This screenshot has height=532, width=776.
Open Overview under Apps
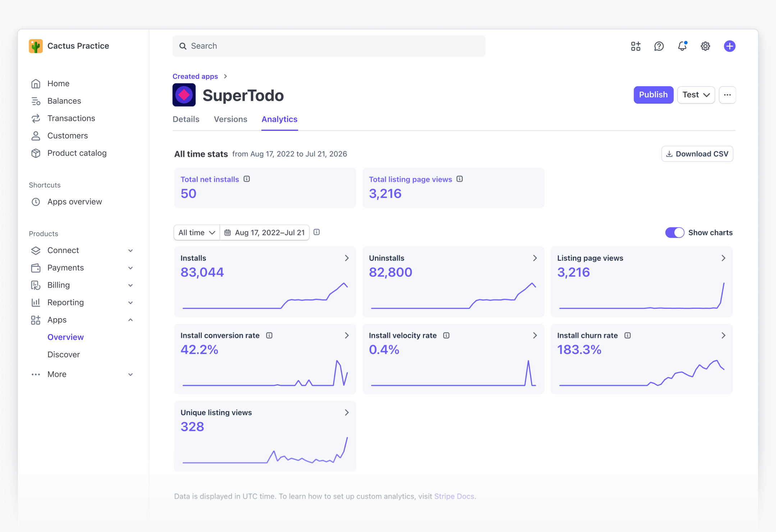[65, 337]
